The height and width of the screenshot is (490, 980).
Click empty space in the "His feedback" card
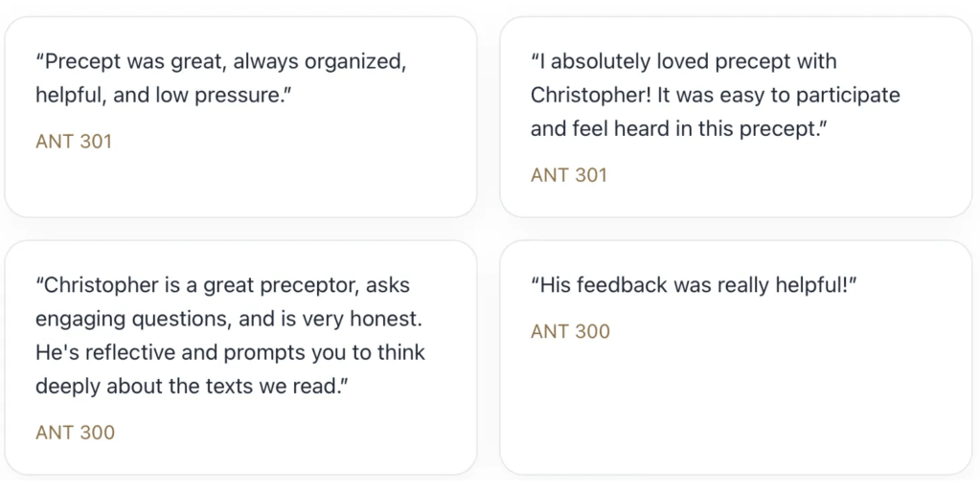coord(734,412)
